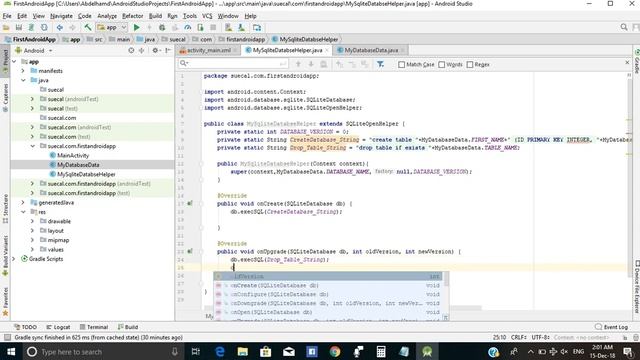640x360 pixels.
Task: Switch to MyDatabaseData.java tab
Action: coord(371,50)
